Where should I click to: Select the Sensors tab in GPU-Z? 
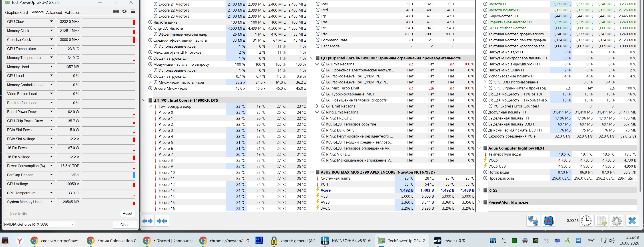[37, 12]
